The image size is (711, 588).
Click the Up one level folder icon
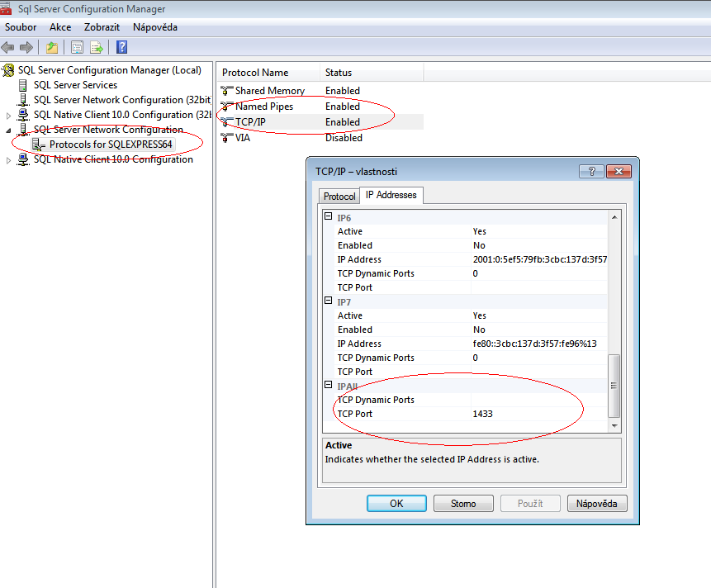click(x=52, y=47)
